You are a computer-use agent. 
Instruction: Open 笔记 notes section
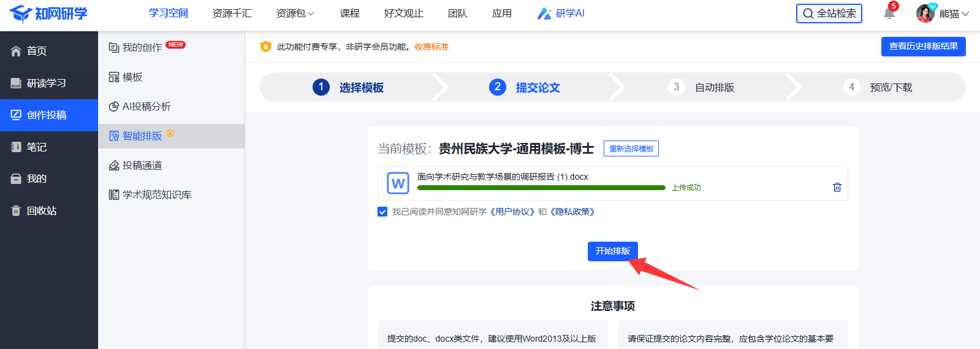[36, 147]
